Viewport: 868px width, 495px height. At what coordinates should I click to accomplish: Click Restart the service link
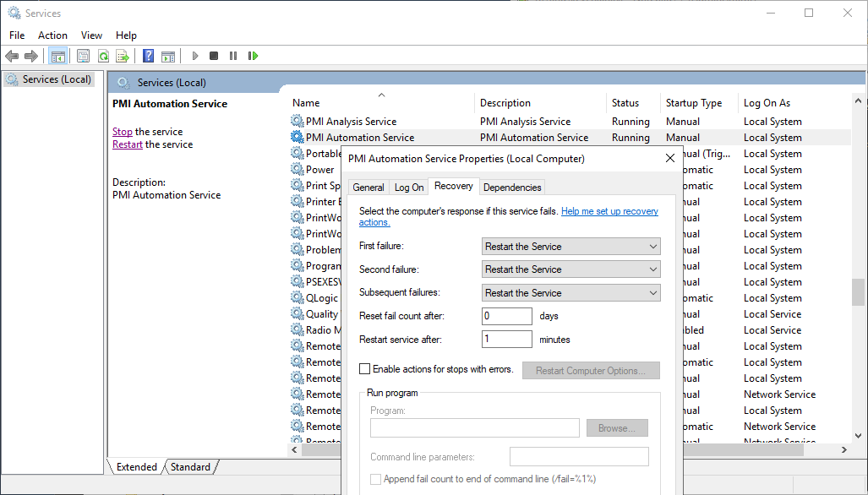coord(128,144)
